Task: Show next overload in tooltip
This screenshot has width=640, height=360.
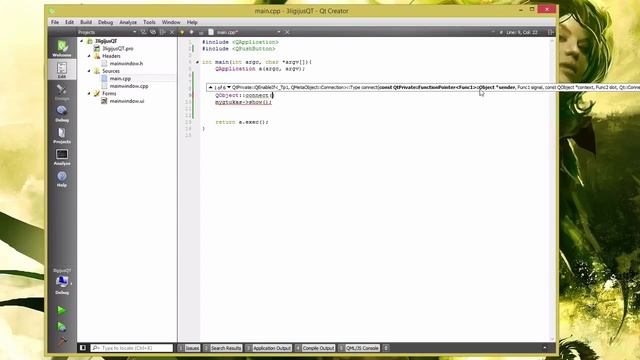Action: (229, 87)
